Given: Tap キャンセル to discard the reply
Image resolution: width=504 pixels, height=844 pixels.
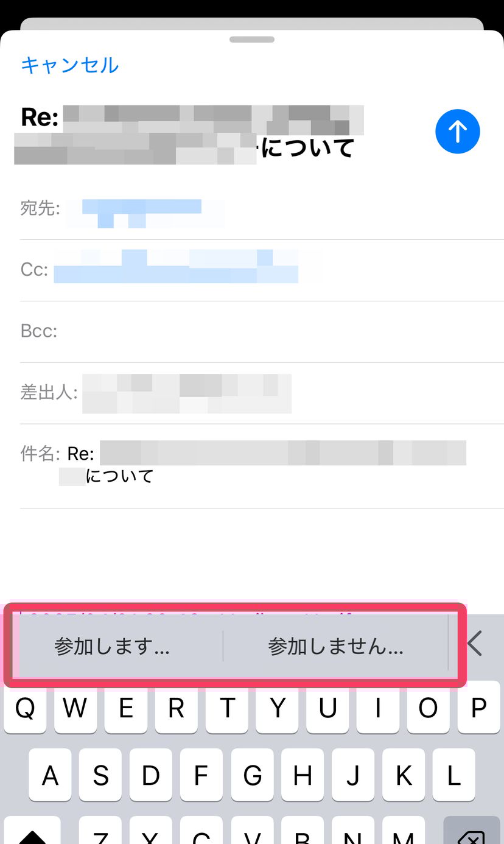Looking at the screenshot, I should 69,65.
